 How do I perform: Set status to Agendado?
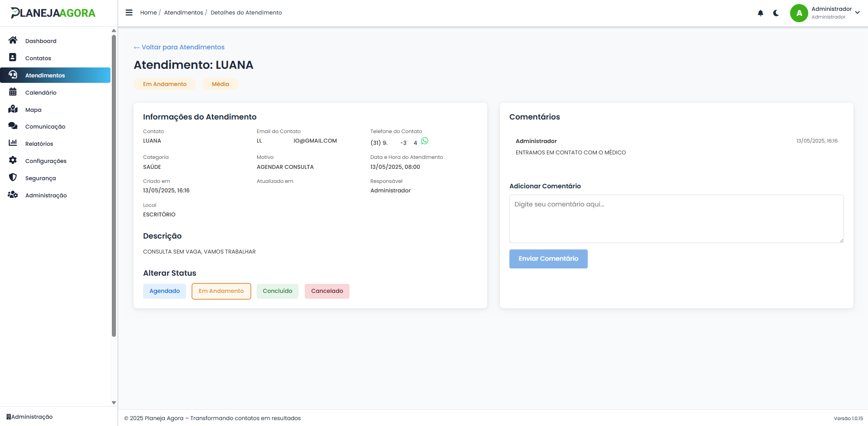[x=164, y=291]
